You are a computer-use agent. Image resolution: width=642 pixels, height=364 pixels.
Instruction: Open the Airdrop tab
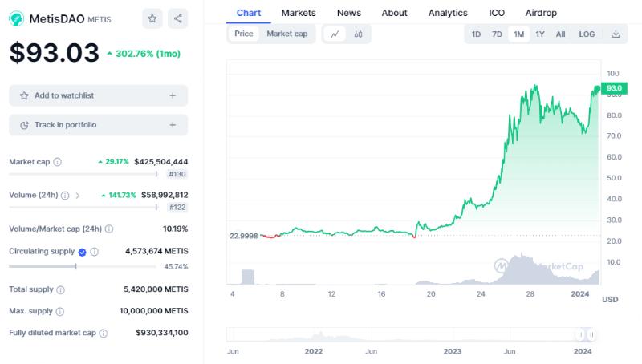pos(540,13)
